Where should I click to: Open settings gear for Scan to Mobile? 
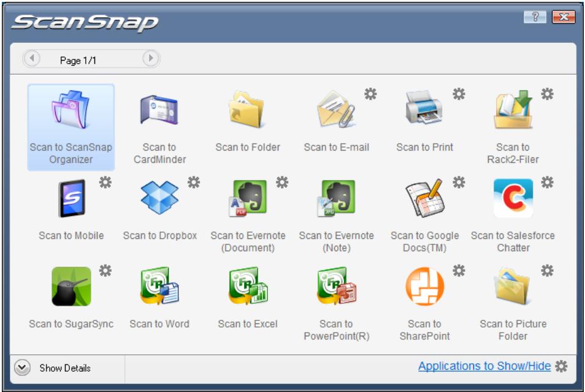(x=105, y=182)
